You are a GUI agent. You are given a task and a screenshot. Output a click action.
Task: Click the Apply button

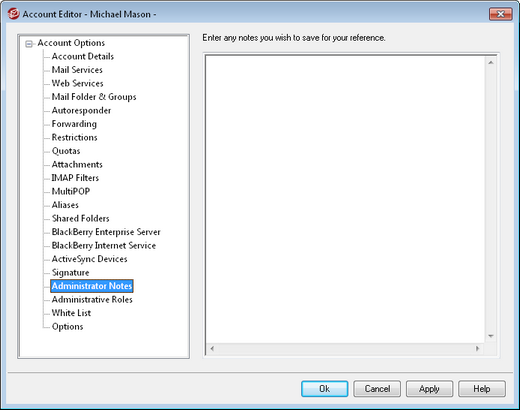click(x=429, y=389)
